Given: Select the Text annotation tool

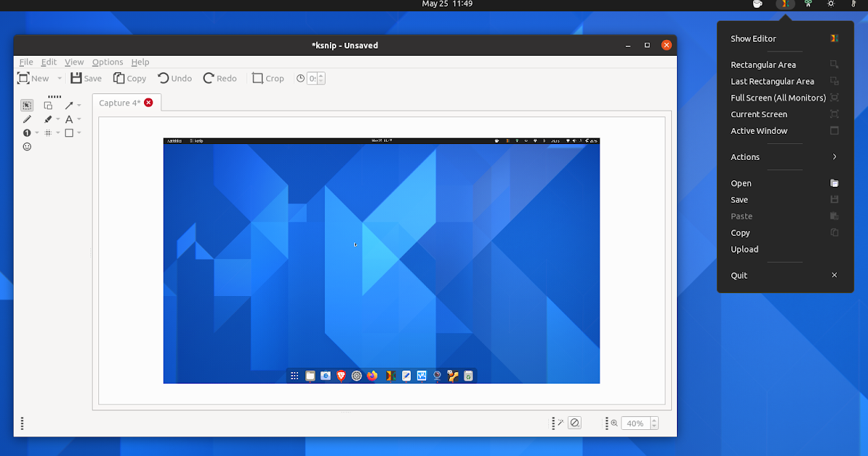Looking at the screenshot, I should click(70, 119).
